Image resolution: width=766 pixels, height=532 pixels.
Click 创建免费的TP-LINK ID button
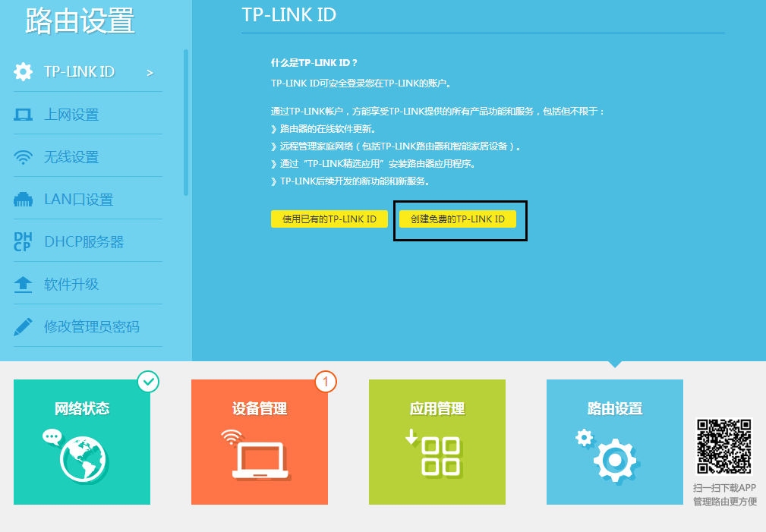(x=459, y=219)
